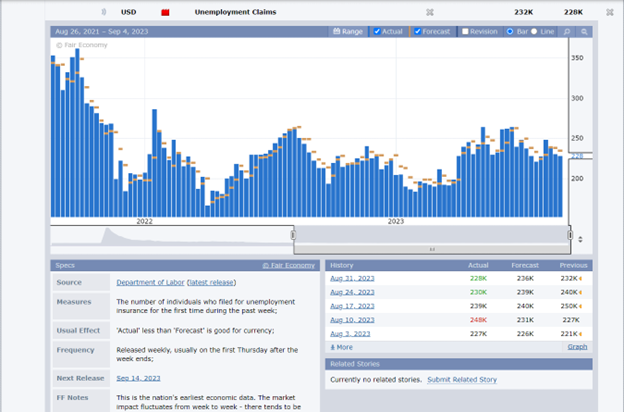Screen dimensions: 624x412
Task: Click the Usual Effect spec label
Action: point(78,330)
